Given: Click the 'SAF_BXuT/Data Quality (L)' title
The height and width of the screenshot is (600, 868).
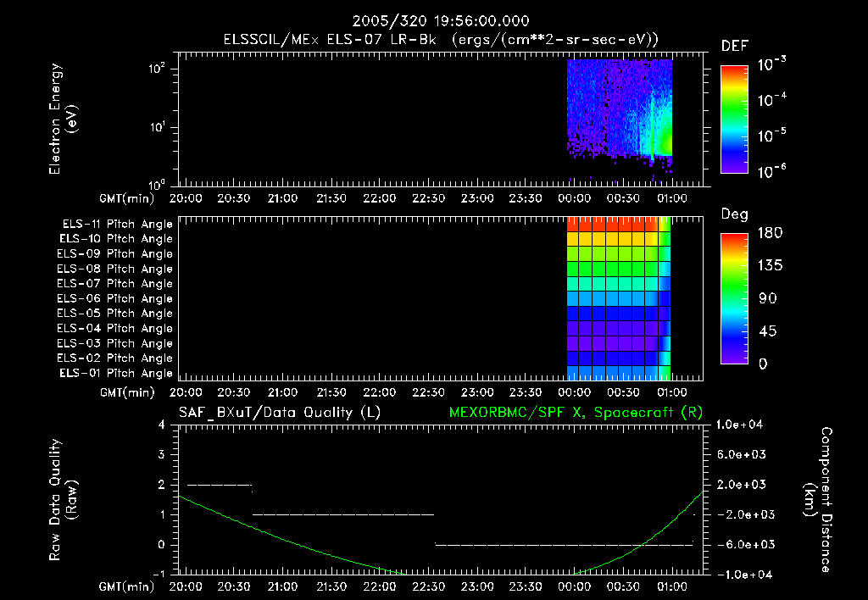Looking at the screenshot, I should (x=280, y=413).
